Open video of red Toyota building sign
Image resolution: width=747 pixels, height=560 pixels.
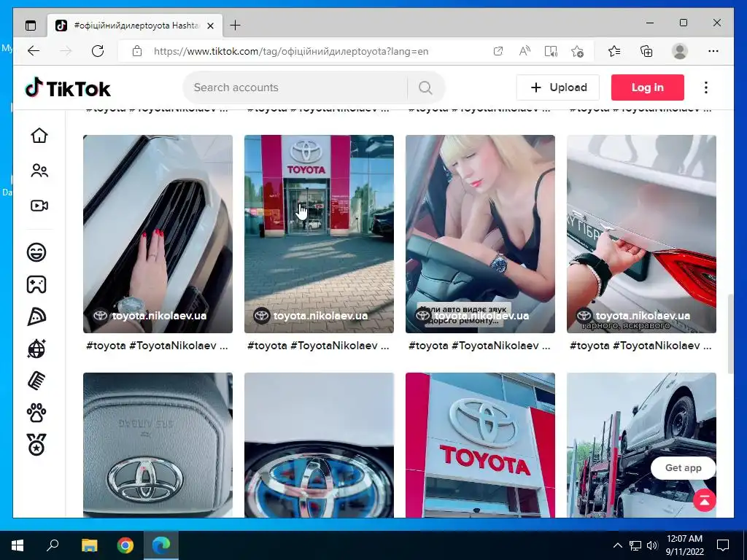[x=480, y=445]
